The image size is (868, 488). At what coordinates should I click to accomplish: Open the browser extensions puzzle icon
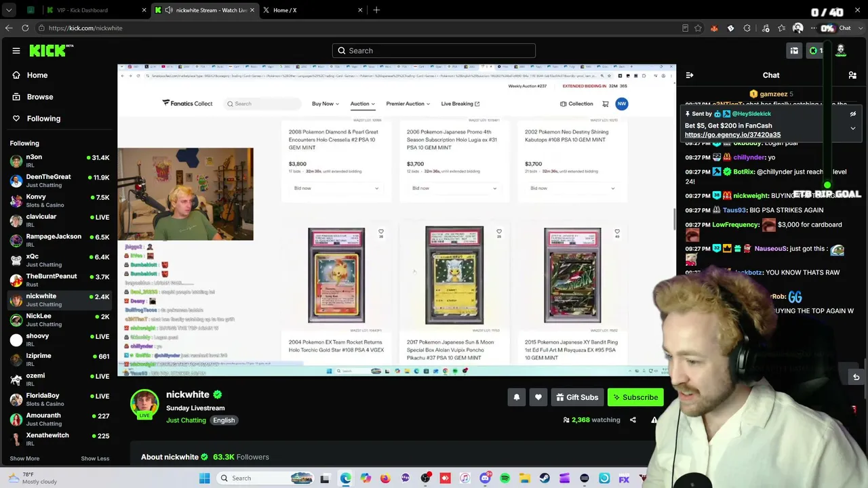747,28
